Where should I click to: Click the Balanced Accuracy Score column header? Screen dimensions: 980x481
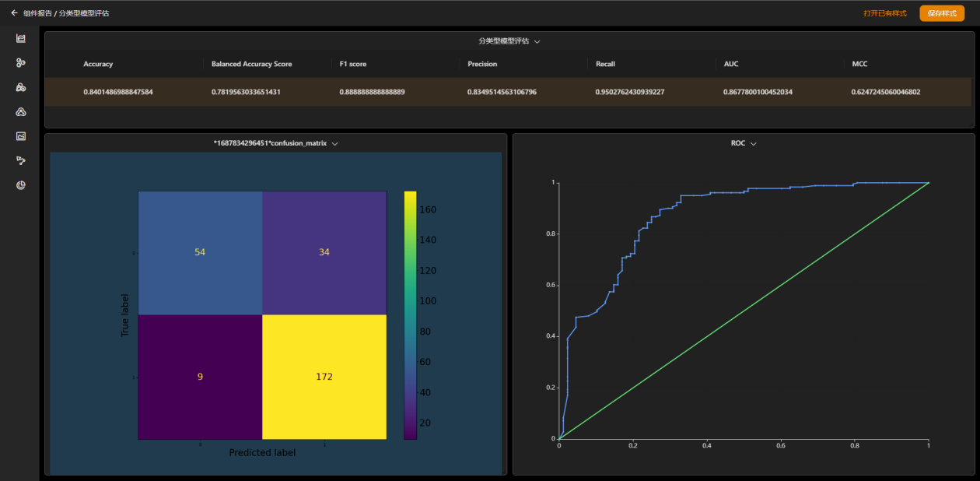pyautogui.click(x=252, y=64)
